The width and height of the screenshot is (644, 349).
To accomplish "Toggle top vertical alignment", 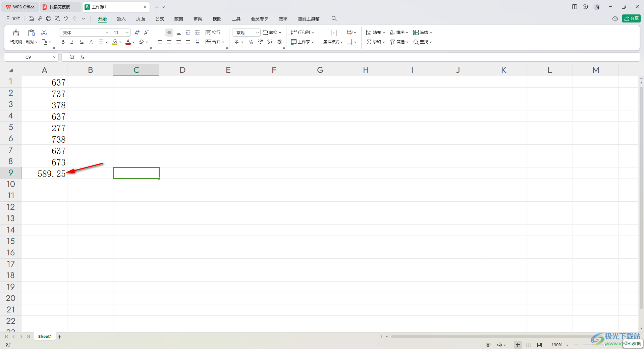I will 160,33.
